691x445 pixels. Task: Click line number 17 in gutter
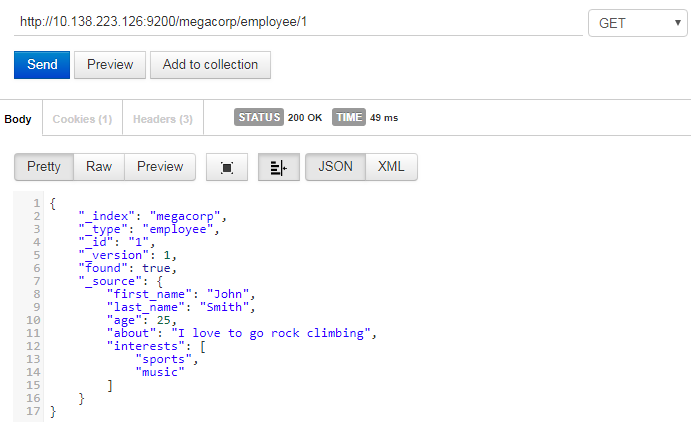click(x=33, y=412)
